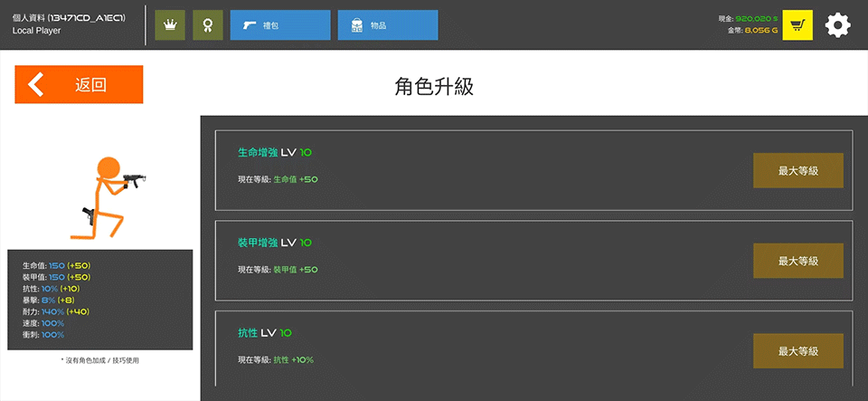Click the 生命增強 LV 10 title
This screenshot has width=868, height=401.
click(275, 152)
